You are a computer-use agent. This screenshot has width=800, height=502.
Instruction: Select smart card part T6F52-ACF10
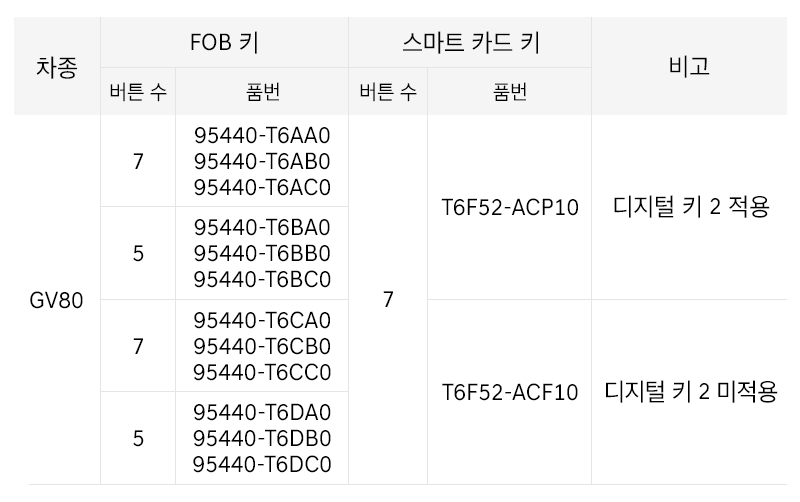pos(509,392)
